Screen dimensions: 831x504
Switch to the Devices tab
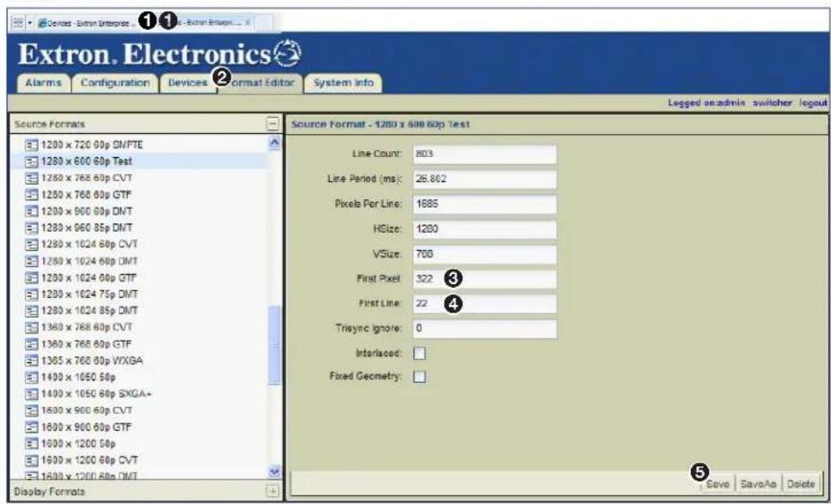coord(187,83)
